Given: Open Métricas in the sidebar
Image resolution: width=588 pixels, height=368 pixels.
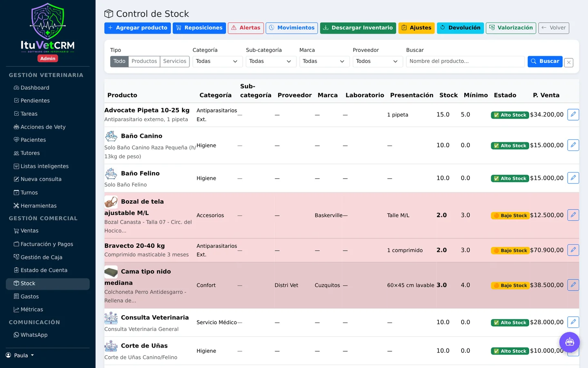Looking at the screenshot, I should (48, 310).
